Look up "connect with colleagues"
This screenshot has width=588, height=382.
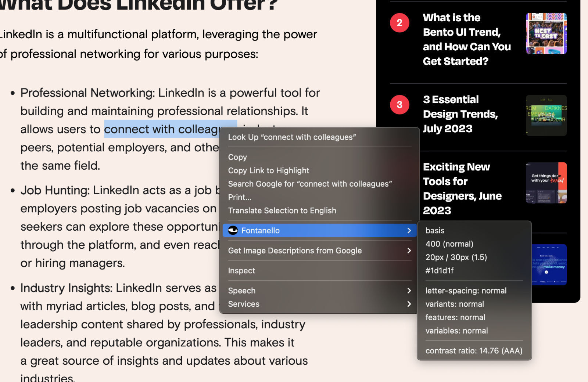(x=292, y=137)
